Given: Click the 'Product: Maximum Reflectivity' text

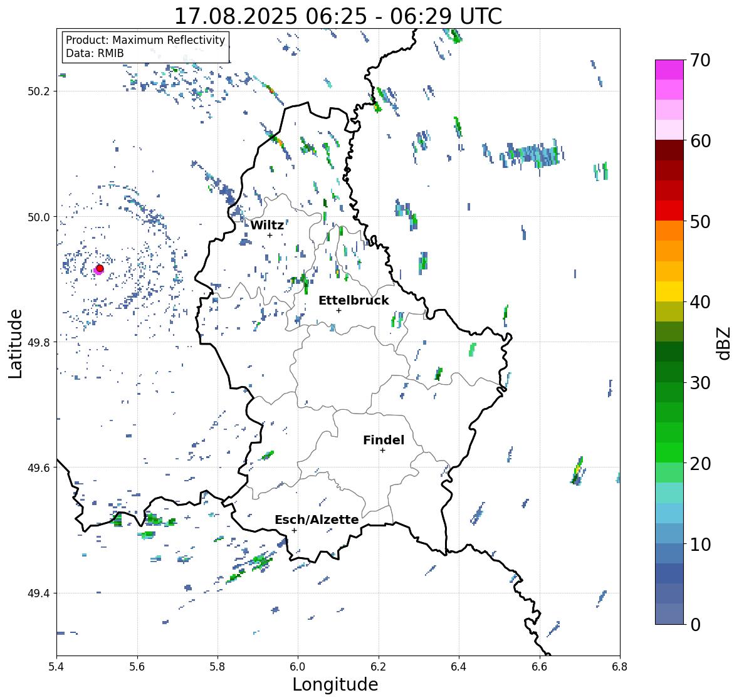Looking at the screenshot, I should (x=145, y=40).
